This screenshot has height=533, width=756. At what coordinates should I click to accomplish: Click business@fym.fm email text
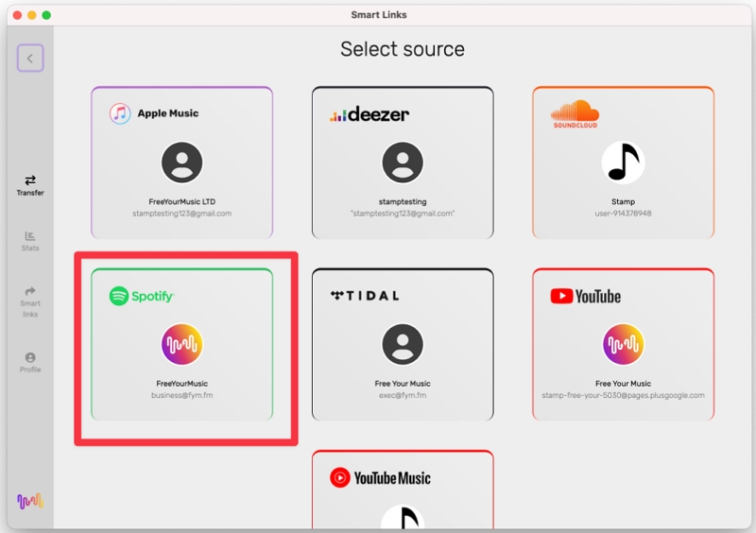(x=181, y=395)
